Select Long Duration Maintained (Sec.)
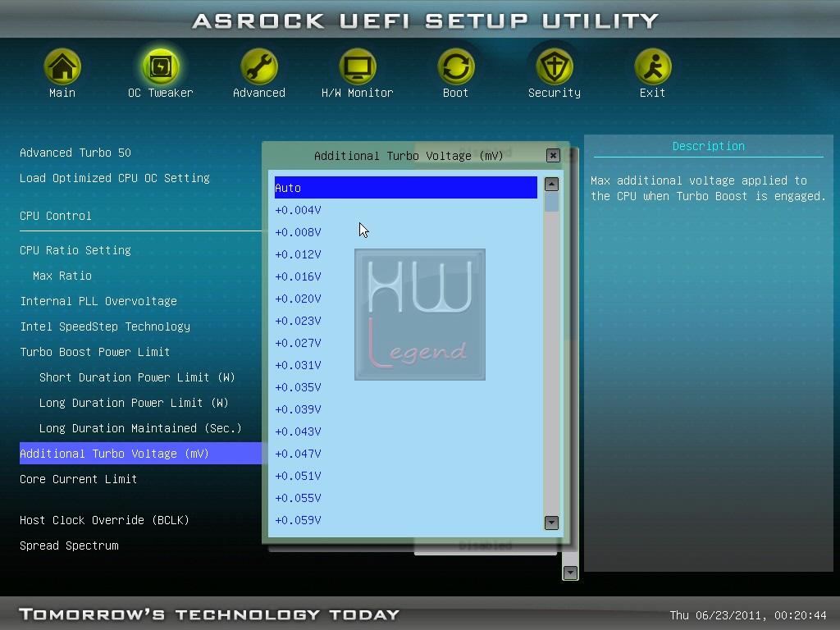This screenshot has height=630, width=840. (140, 428)
